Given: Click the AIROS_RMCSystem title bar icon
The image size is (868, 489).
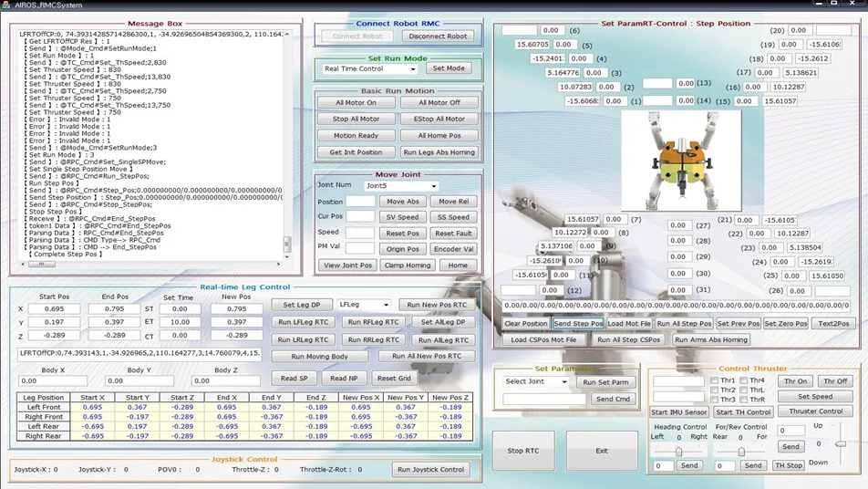Looking at the screenshot, I should [7, 5].
